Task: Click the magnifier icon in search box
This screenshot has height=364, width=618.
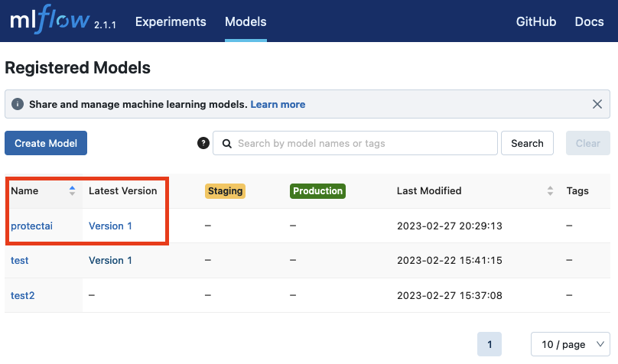Action: (226, 143)
